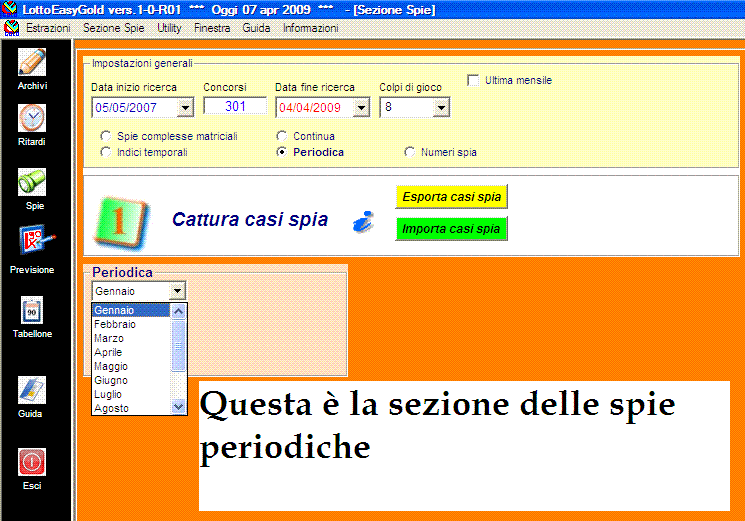Select the Spie flashlight icon
This screenshot has width=745, height=521.
(32, 182)
